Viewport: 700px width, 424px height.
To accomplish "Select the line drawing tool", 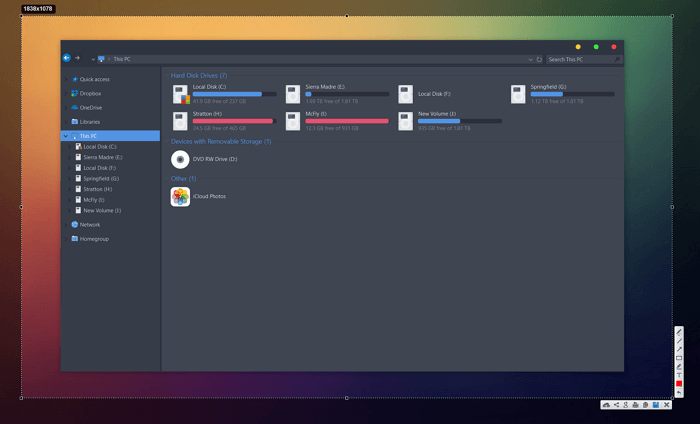I will coord(679,341).
